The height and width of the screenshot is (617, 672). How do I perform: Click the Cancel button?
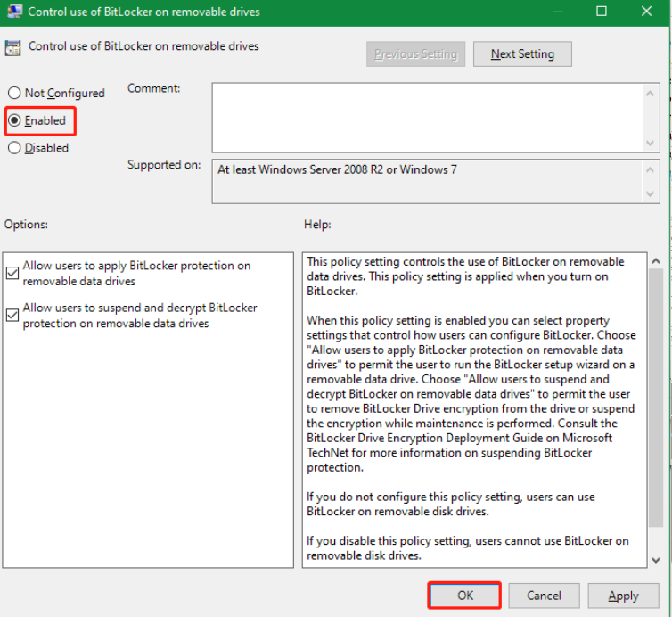point(544,595)
